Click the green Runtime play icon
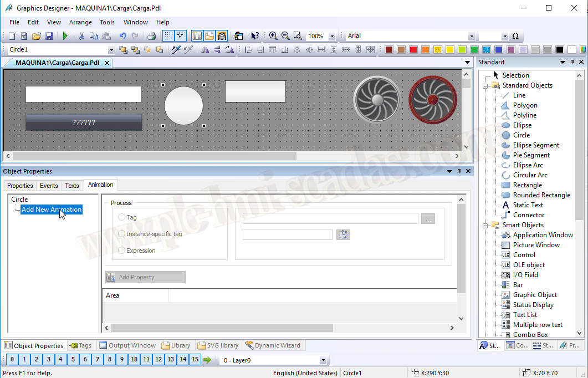The image size is (588, 378). pyautogui.click(x=65, y=36)
